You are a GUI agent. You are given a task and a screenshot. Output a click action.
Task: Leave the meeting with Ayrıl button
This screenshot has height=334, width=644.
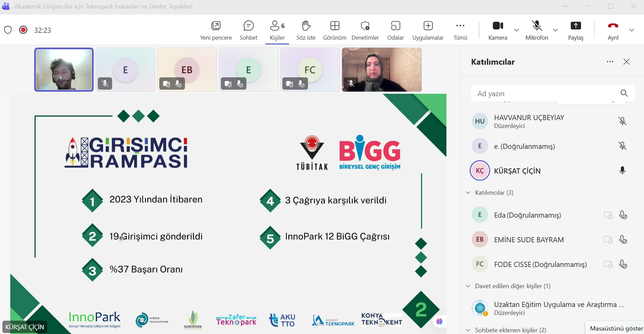coord(613,30)
